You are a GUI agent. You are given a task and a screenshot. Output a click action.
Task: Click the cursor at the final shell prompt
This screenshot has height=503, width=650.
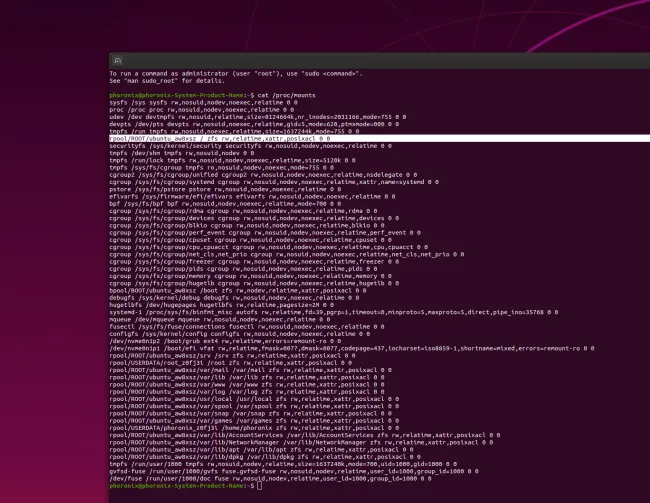(x=260, y=486)
